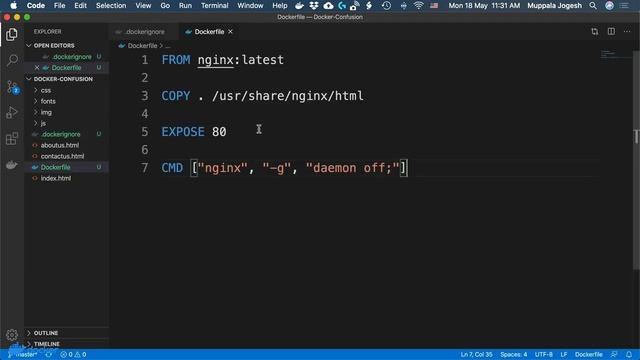Split the editor to the right
Image resolution: width=640 pixels, height=360 pixels.
pyautogui.click(x=611, y=32)
